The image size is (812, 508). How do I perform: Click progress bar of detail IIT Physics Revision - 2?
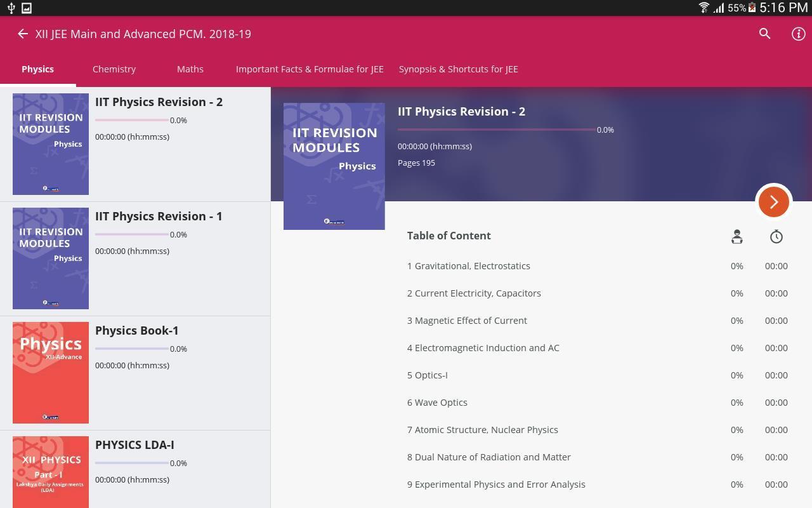tap(497, 130)
